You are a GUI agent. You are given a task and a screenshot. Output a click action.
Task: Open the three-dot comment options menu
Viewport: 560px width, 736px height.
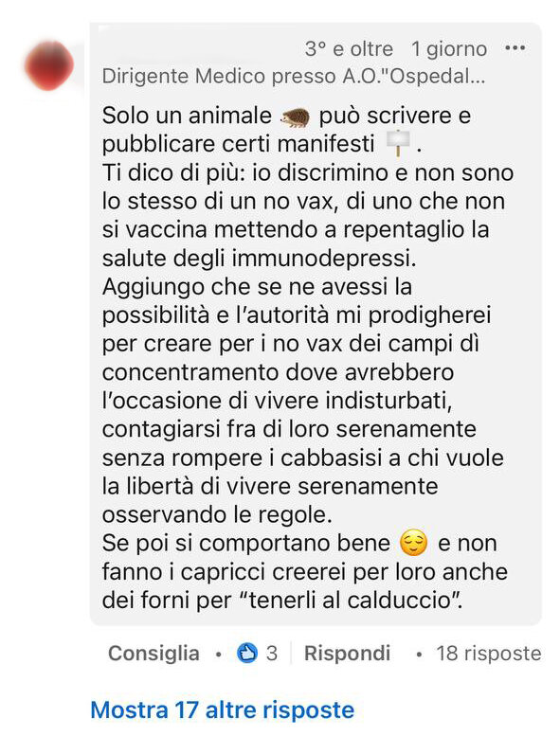click(x=515, y=48)
